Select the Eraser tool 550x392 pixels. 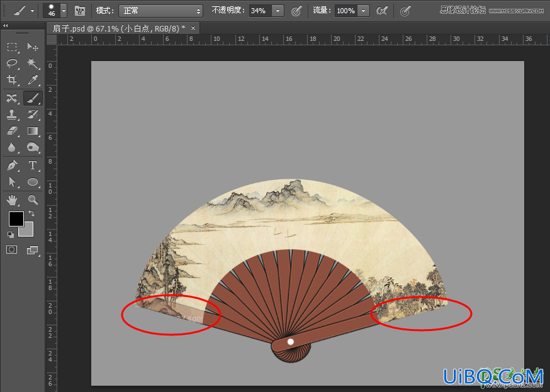point(12,131)
